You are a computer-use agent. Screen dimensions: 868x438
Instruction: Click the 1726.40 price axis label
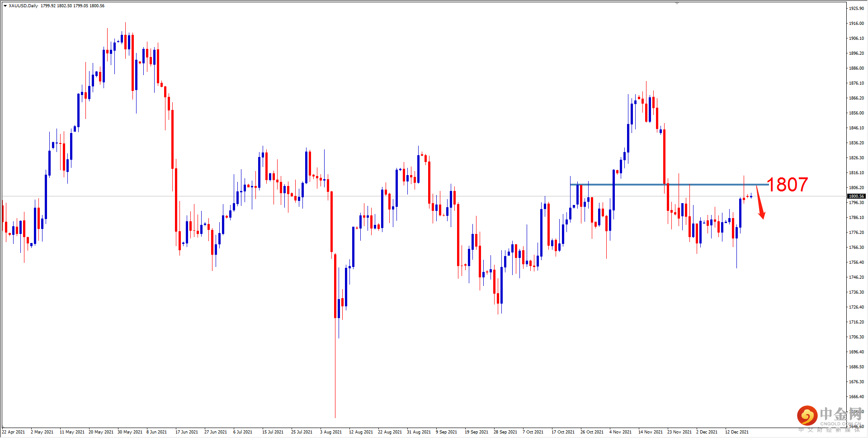coord(856,307)
